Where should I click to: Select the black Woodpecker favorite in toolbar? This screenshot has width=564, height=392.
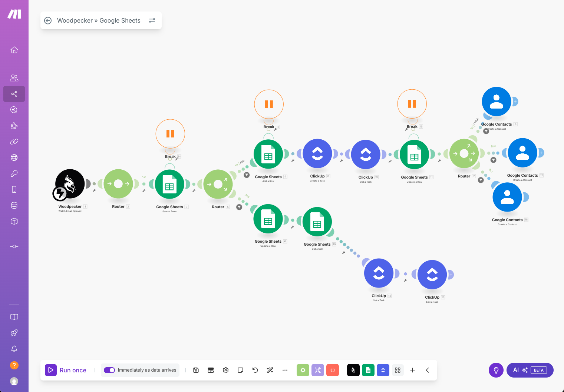point(353,370)
